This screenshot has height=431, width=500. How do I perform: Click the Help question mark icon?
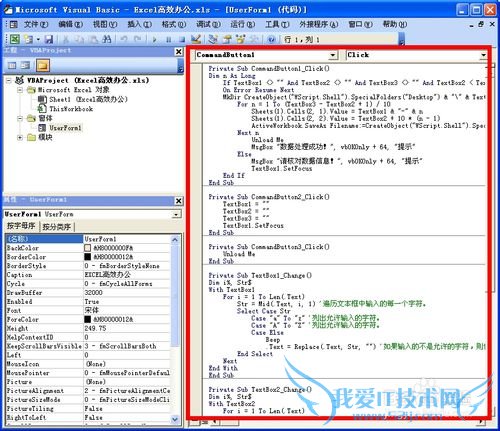(x=271, y=39)
